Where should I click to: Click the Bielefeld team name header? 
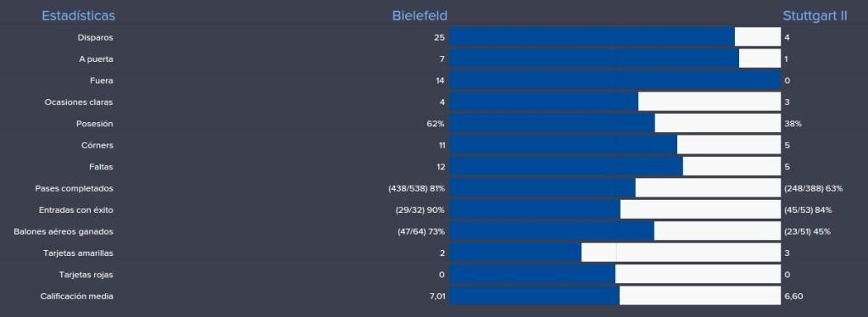(x=420, y=15)
